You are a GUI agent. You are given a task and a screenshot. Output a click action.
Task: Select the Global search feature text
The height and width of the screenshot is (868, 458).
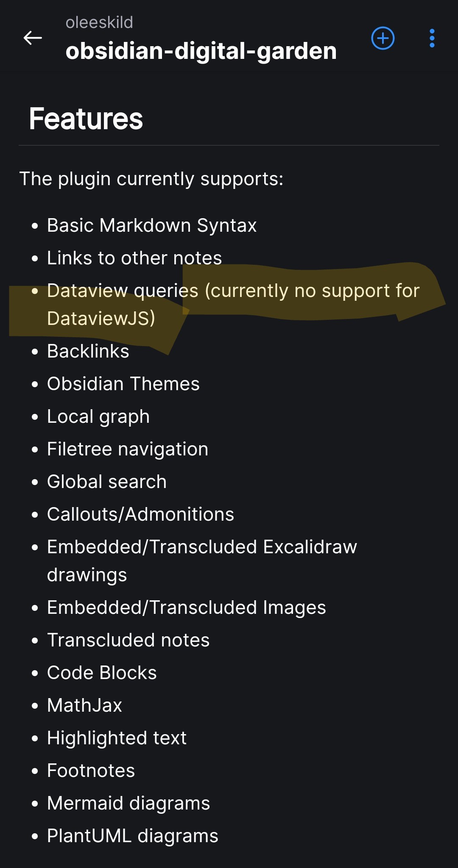[x=106, y=481]
